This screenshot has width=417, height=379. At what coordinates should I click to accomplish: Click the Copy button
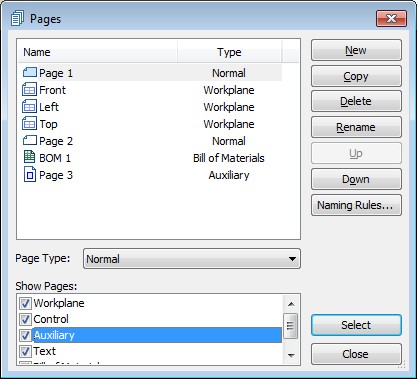(x=356, y=76)
